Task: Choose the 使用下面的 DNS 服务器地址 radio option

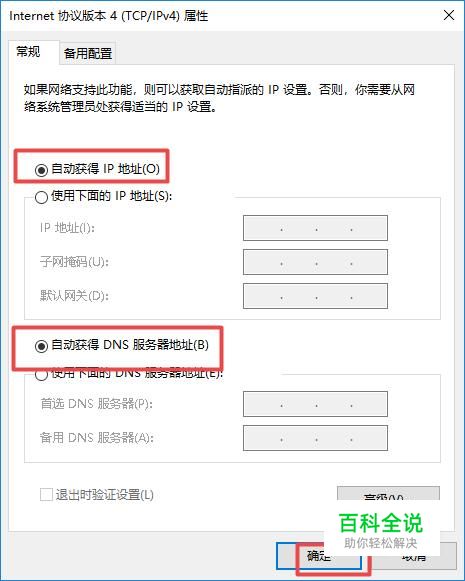Action: tap(41, 374)
